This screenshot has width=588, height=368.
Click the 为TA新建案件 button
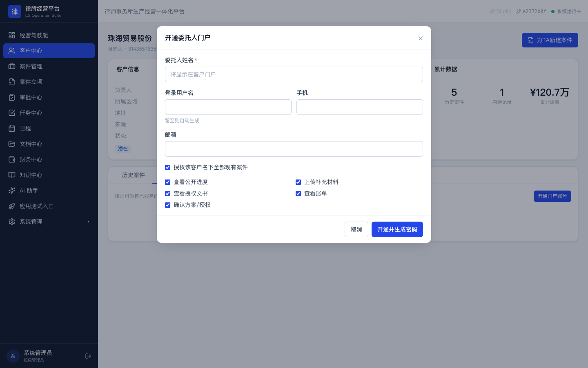[x=550, y=40]
